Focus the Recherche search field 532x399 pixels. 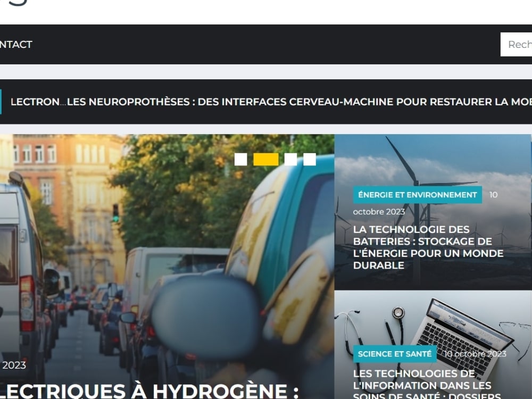pyautogui.click(x=516, y=45)
